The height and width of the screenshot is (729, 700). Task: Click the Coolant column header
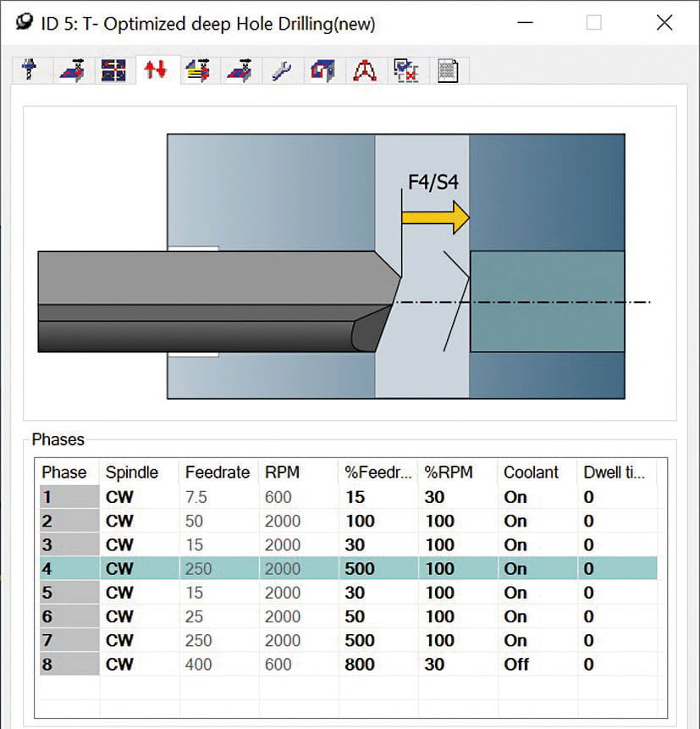coord(531,472)
